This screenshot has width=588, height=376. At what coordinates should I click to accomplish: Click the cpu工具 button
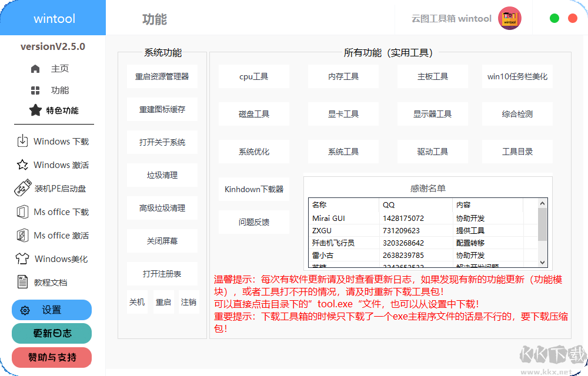pyautogui.click(x=253, y=76)
